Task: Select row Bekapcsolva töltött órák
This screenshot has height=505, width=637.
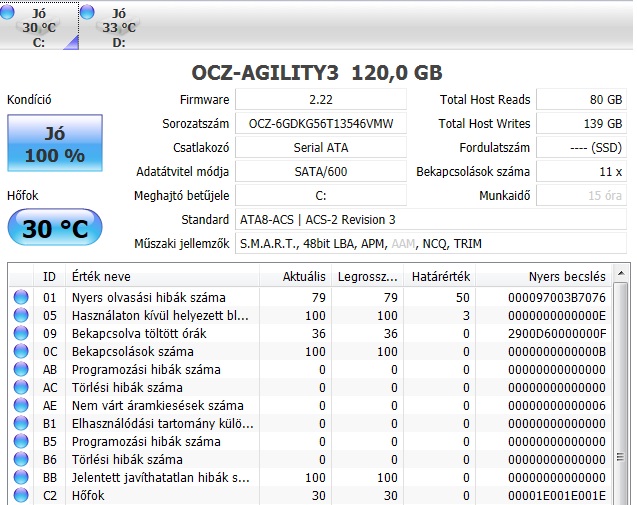Action: tap(310, 334)
